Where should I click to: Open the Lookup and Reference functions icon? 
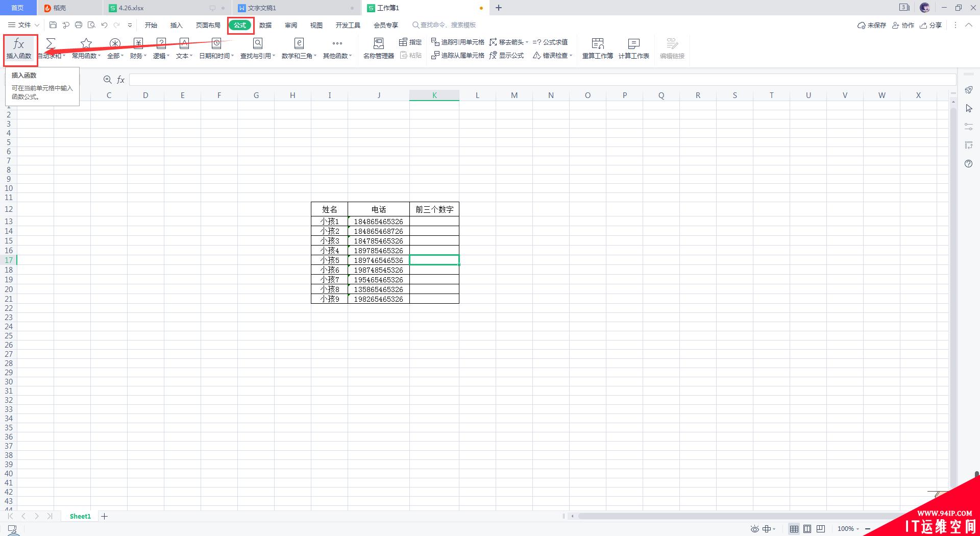(258, 43)
